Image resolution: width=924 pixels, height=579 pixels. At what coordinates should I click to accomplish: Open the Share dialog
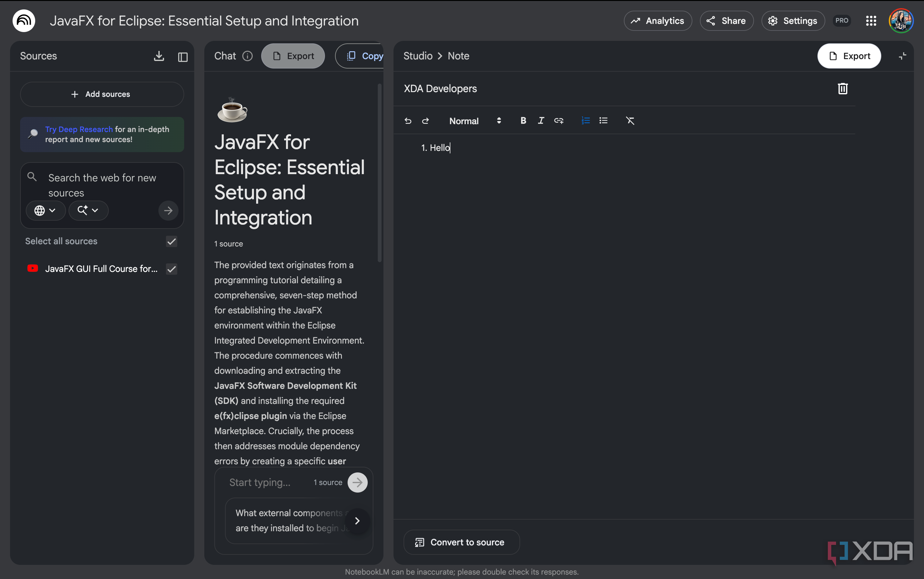click(x=727, y=21)
